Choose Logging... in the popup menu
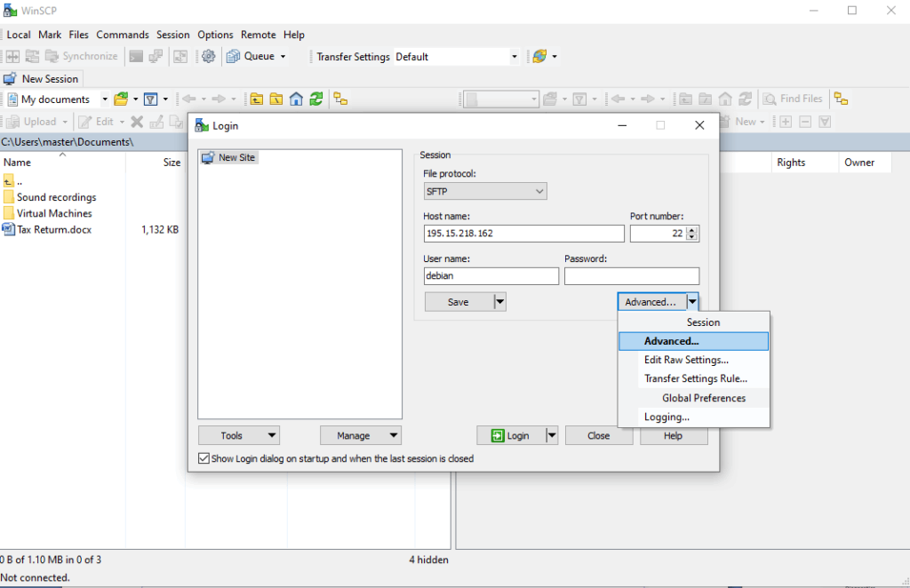This screenshot has height=588, width=910. pos(693,417)
